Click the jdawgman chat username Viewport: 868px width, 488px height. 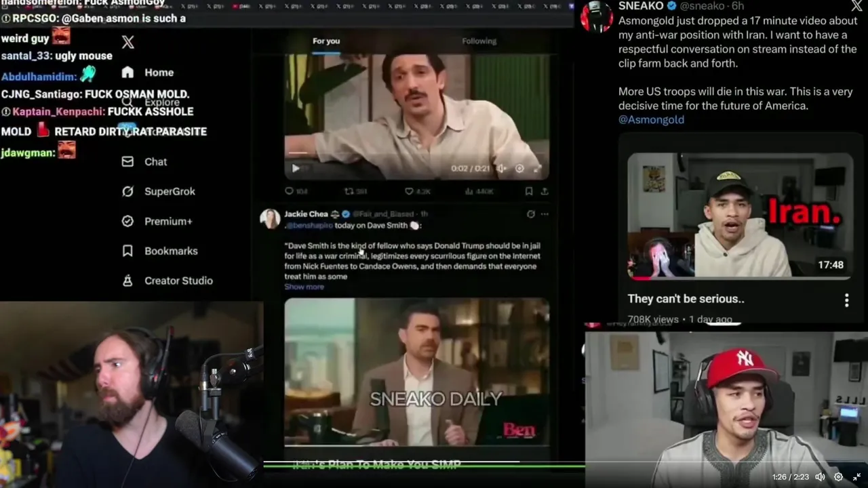click(28, 153)
